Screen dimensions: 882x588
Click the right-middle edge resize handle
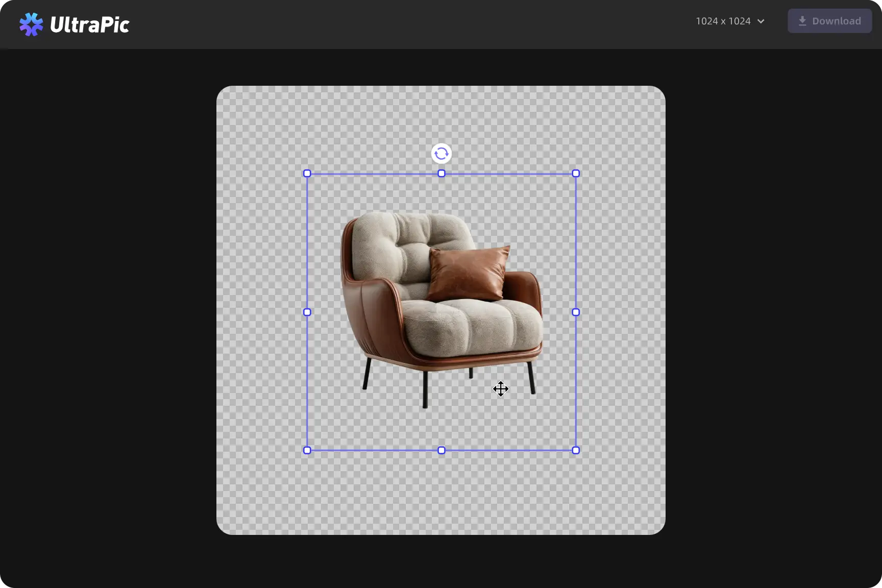click(x=576, y=312)
